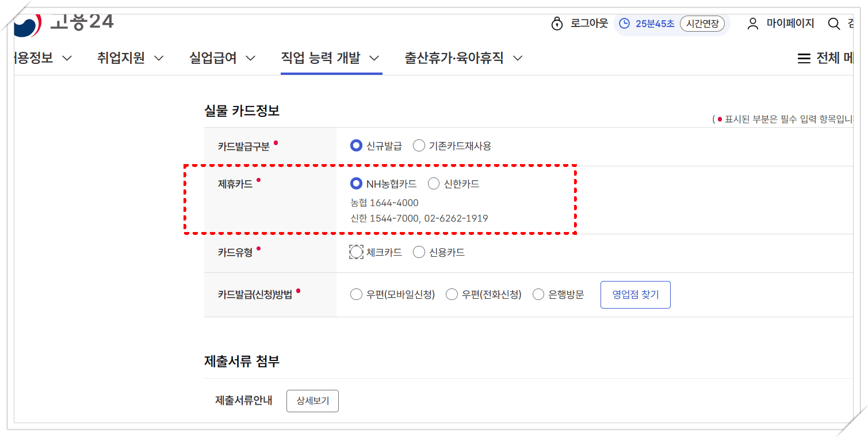Expand the 실업급여 dropdown menu
The width and height of the screenshot is (868, 437).
(x=215, y=58)
